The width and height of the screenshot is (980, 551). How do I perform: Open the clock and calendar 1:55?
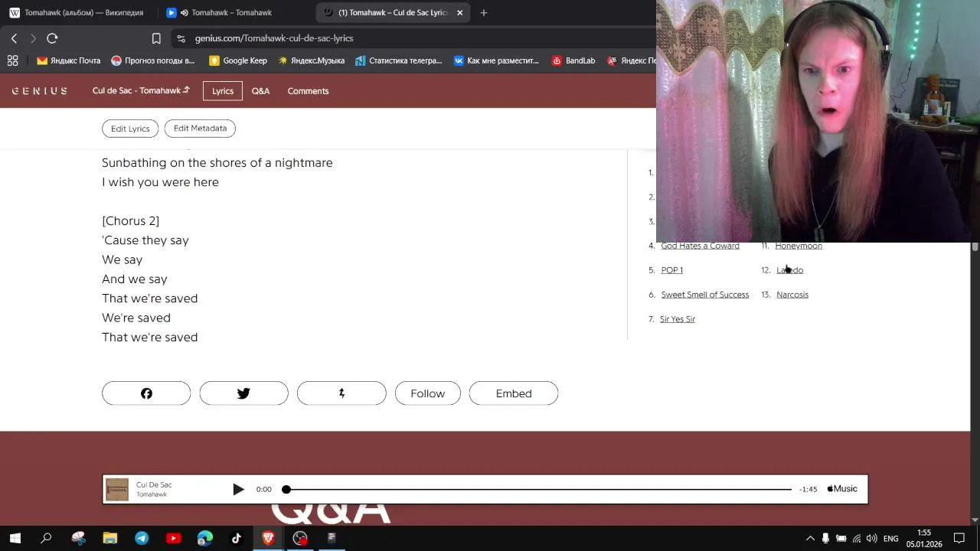(924, 538)
